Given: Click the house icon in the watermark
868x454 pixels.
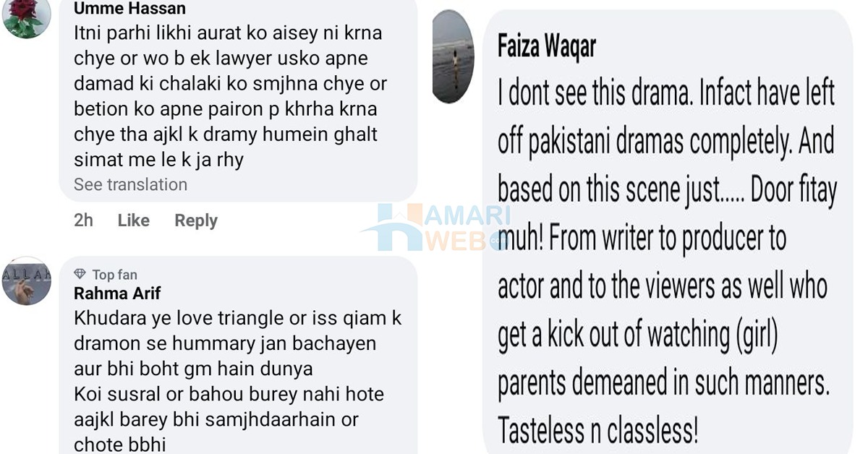Looking at the screenshot, I should click(391, 228).
